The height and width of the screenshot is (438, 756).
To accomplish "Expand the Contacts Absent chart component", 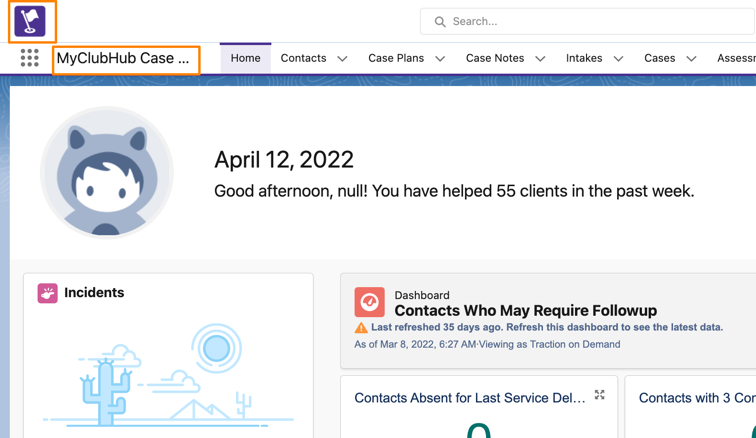I will click(x=599, y=395).
